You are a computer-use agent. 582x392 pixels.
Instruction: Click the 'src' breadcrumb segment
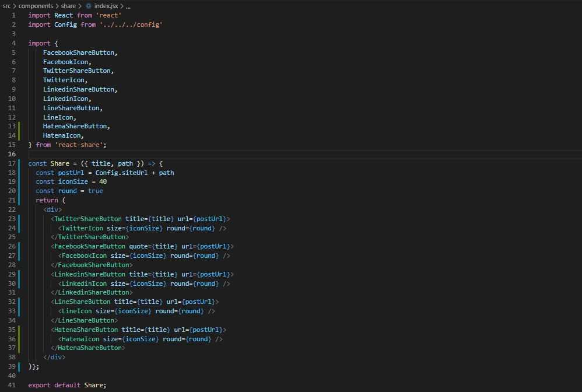6,6
